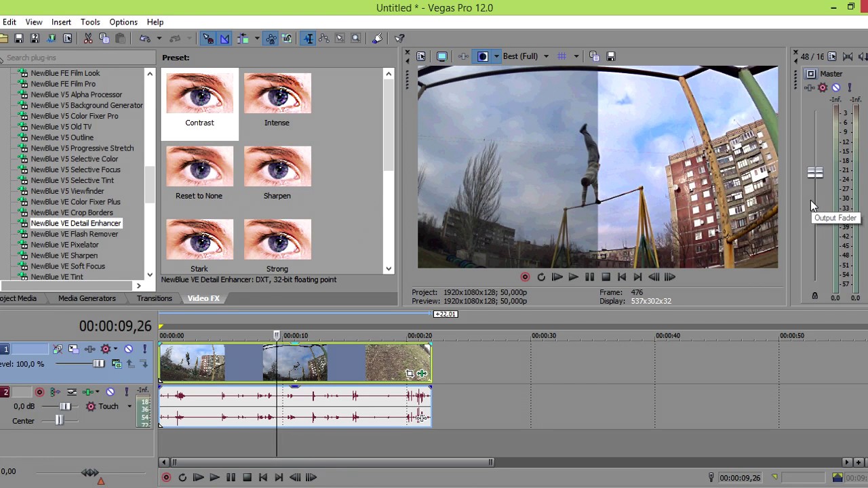868x488 pixels.
Task: Open the Insert menu
Action: click(61, 22)
